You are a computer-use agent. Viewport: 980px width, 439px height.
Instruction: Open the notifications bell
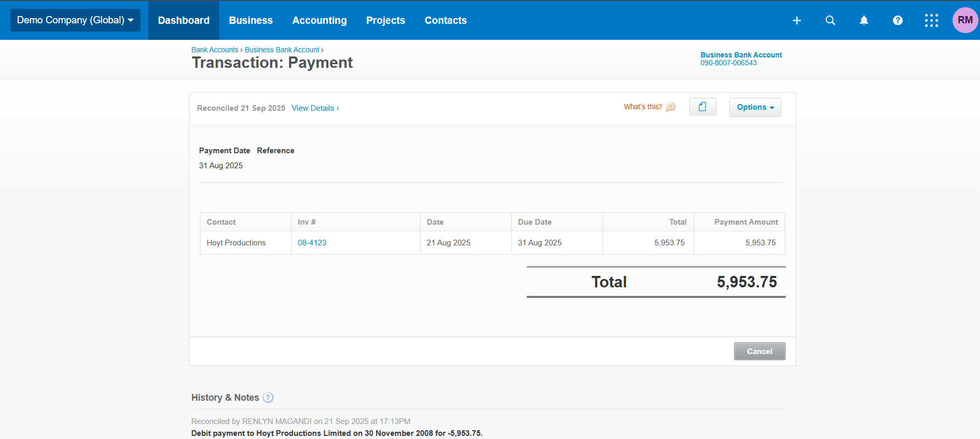(864, 20)
